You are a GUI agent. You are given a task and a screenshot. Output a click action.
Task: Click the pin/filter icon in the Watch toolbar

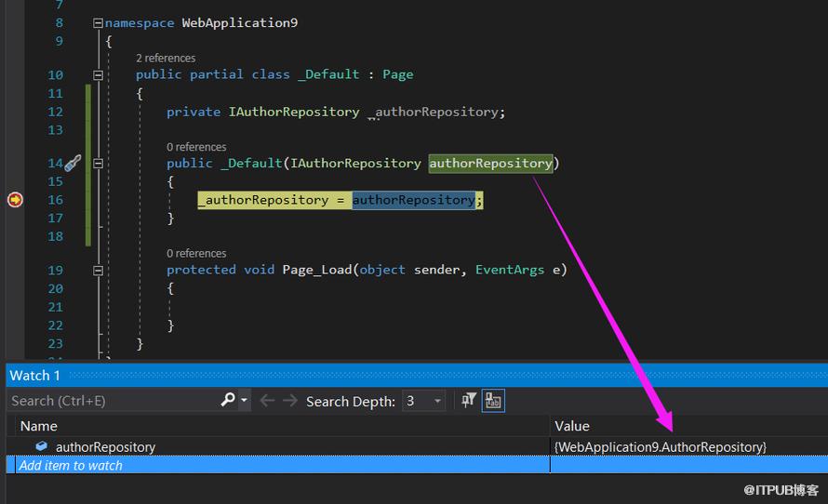(468, 401)
